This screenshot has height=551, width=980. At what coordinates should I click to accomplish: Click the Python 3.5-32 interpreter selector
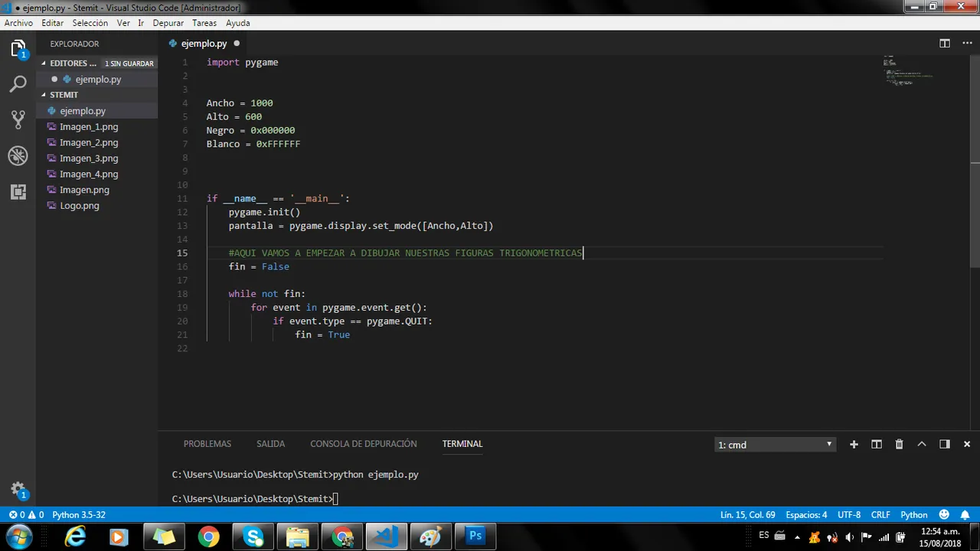79,515
